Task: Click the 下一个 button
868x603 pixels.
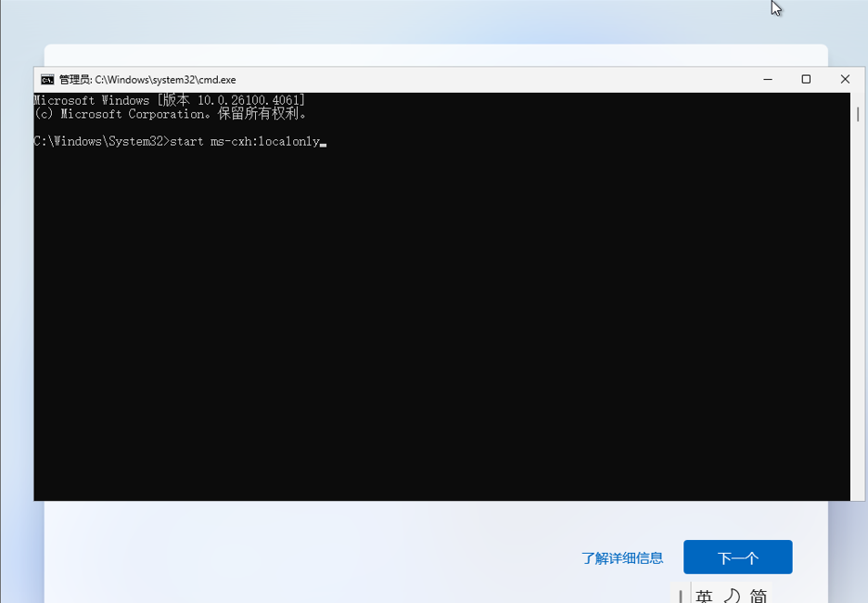Action: (x=737, y=558)
